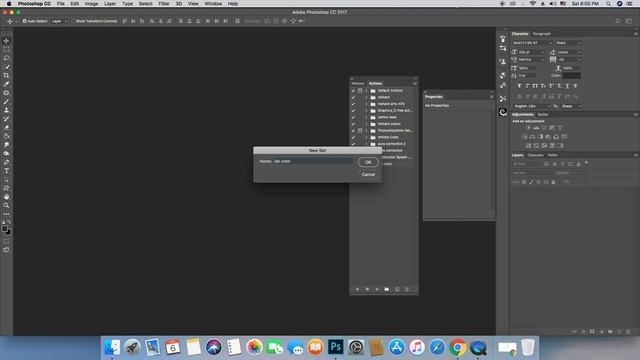The height and width of the screenshot is (360, 640).
Task: Click the Name field in New Set dialog
Action: click(x=313, y=161)
